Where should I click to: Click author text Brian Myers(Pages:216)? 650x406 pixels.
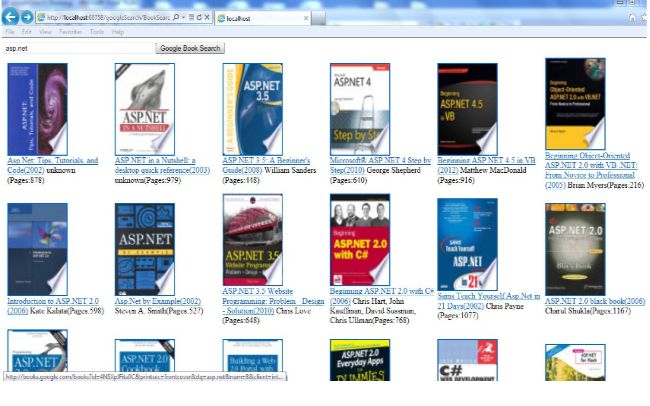[x=605, y=185]
